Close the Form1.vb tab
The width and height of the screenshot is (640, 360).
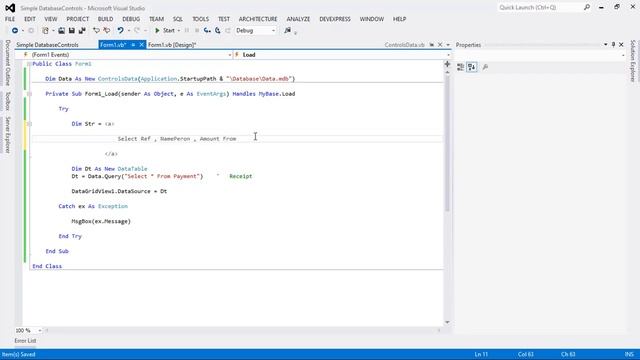(141, 45)
